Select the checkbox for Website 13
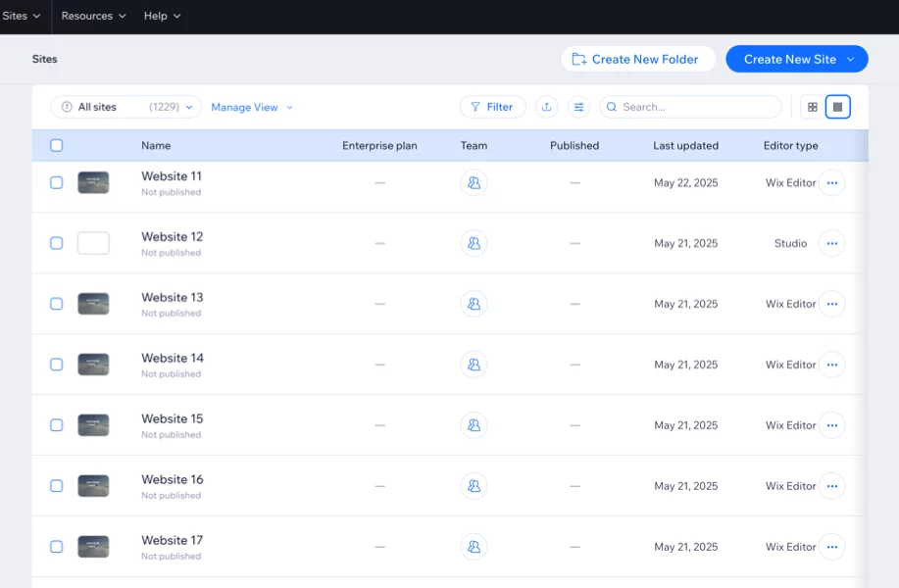Screen dimensions: 899x588 [57, 304]
